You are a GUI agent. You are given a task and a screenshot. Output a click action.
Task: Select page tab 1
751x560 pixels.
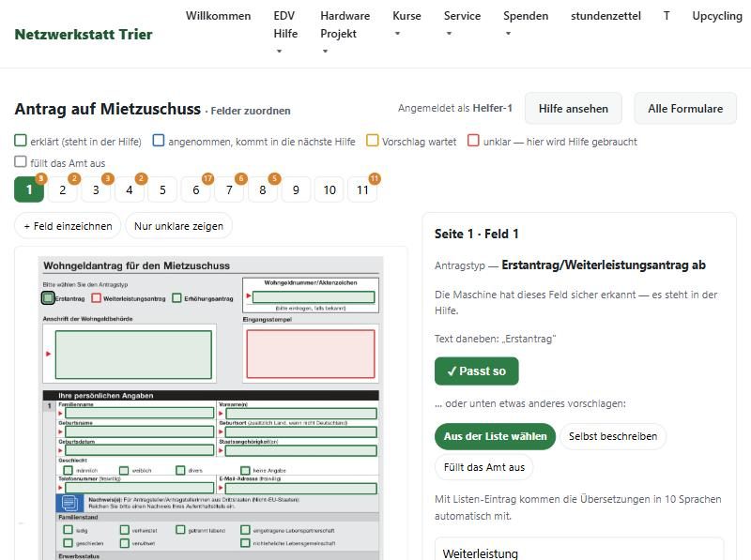tap(29, 189)
